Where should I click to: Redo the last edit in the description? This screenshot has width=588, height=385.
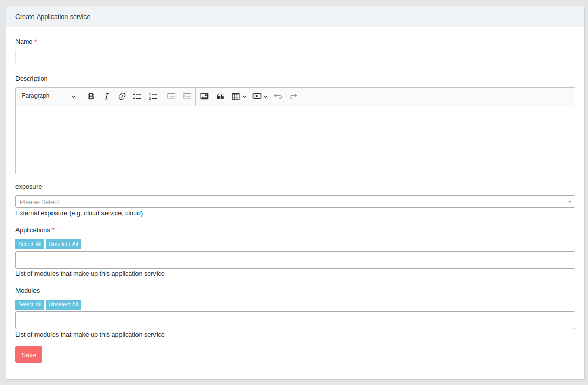293,96
